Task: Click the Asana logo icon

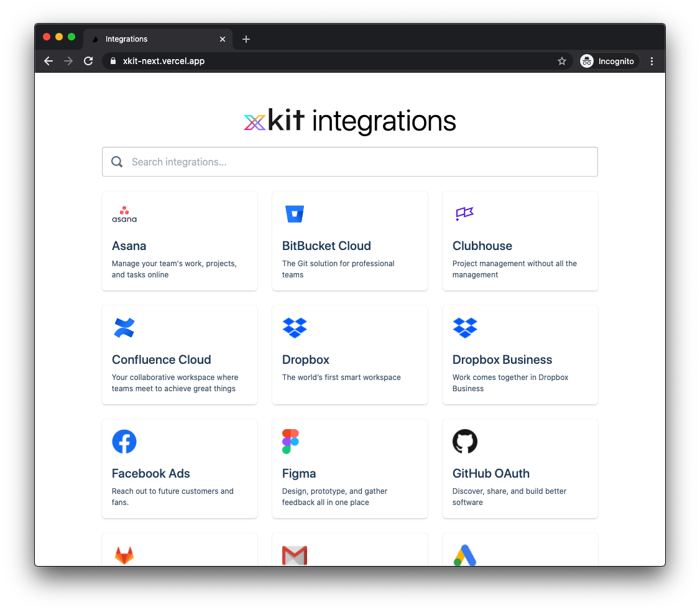Action: coord(124,214)
